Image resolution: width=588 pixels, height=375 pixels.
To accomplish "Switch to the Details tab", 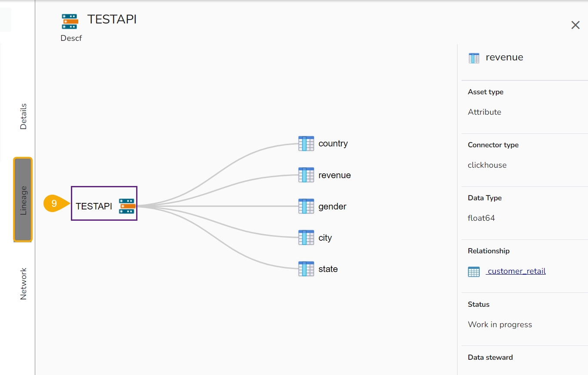I will (x=23, y=116).
